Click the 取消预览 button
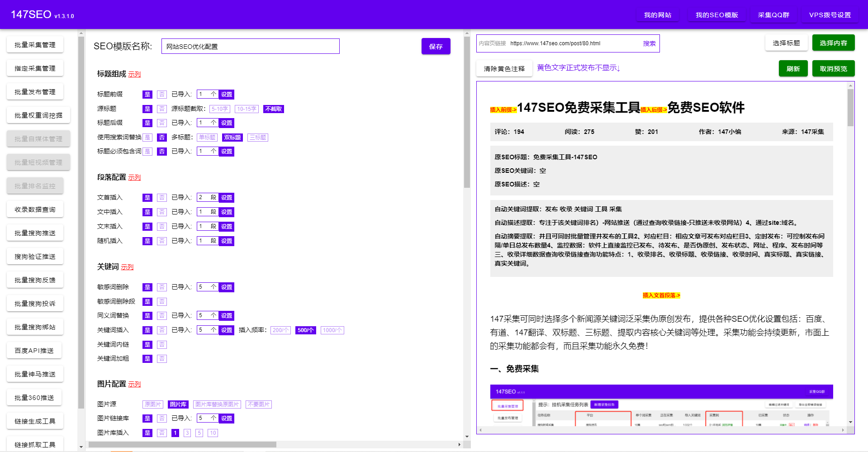This screenshot has height=452, width=868. pos(833,69)
